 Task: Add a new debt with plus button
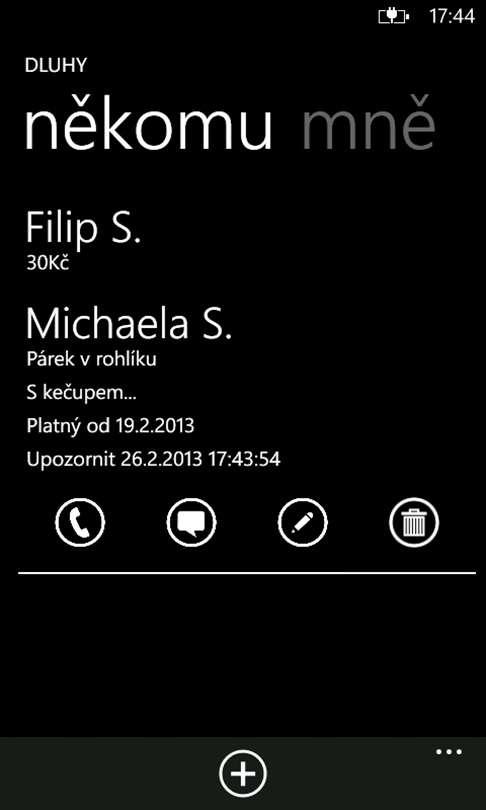click(x=243, y=773)
